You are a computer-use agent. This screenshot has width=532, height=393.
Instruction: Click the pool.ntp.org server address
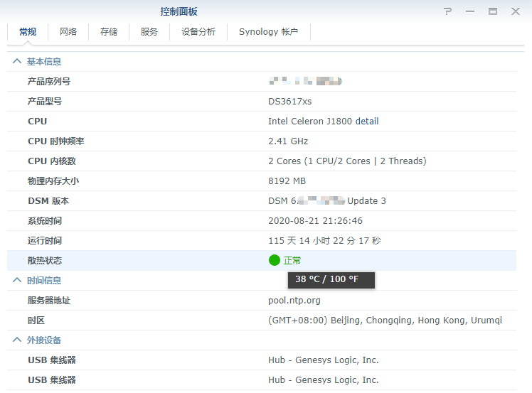pyautogui.click(x=294, y=301)
